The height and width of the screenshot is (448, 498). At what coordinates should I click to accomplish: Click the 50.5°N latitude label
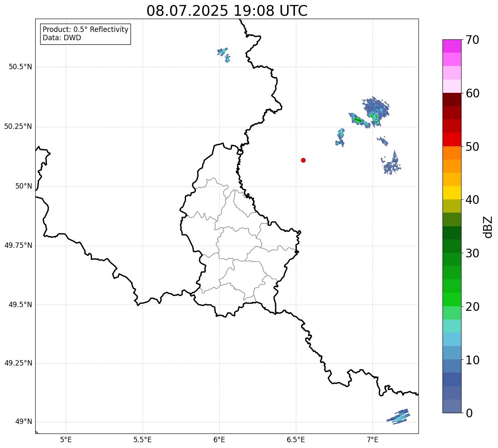point(20,67)
